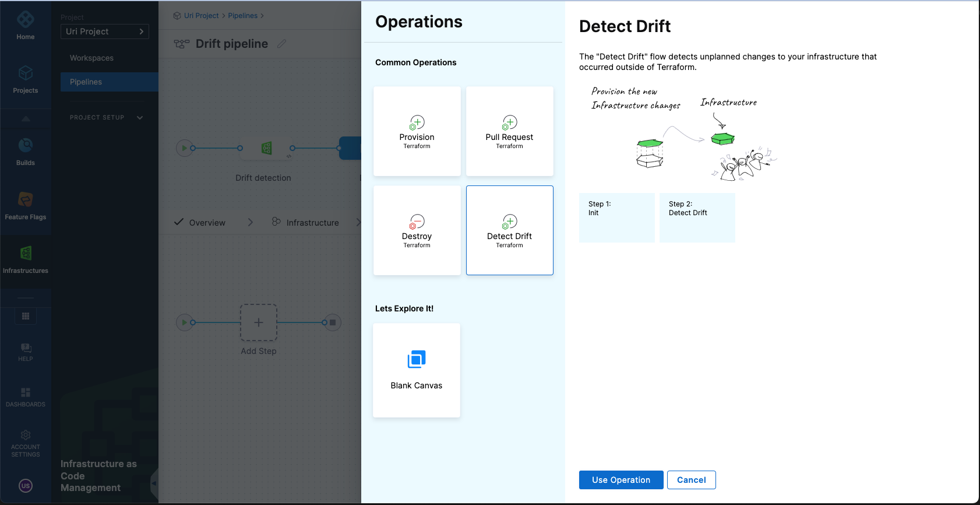Pick the Destroy Terraform operation card
The width and height of the screenshot is (980, 505).
pyautogui.click(x=417, y=230)
